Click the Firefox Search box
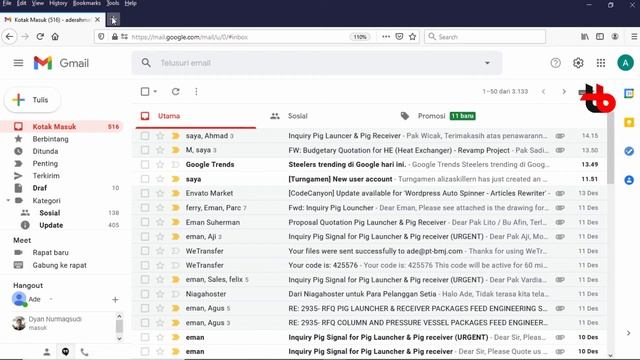Viewport: 640px width, 360px height. 485,37
